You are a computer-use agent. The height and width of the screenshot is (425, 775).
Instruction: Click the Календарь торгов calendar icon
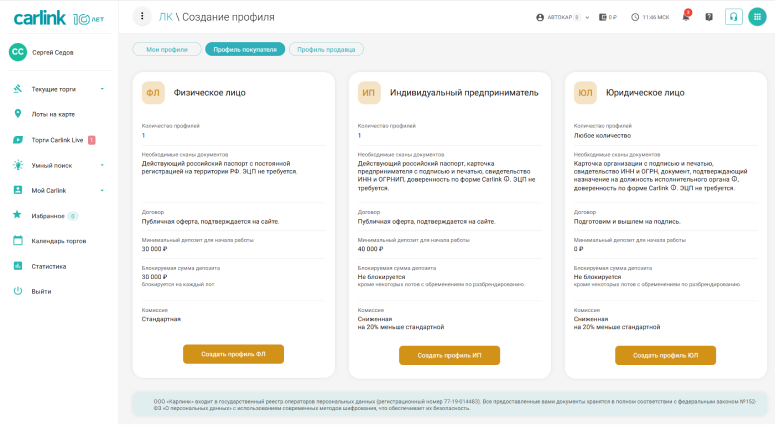18,240
